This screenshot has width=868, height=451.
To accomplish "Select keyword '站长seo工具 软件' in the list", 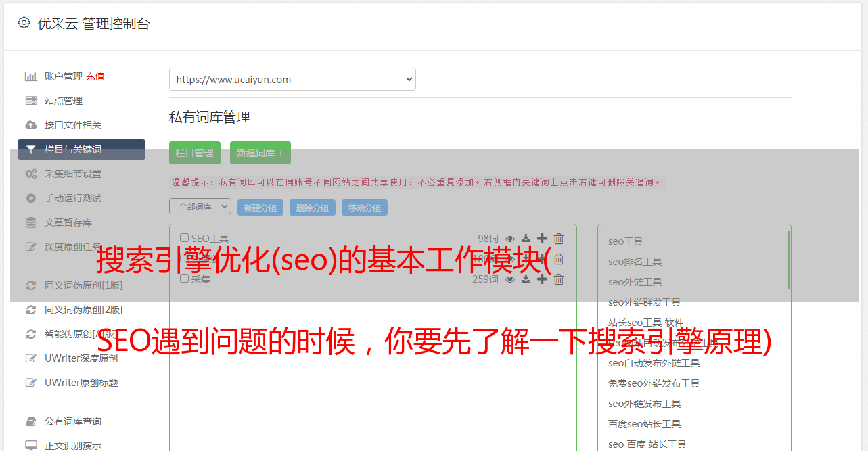I will click(x=646, y=323).
